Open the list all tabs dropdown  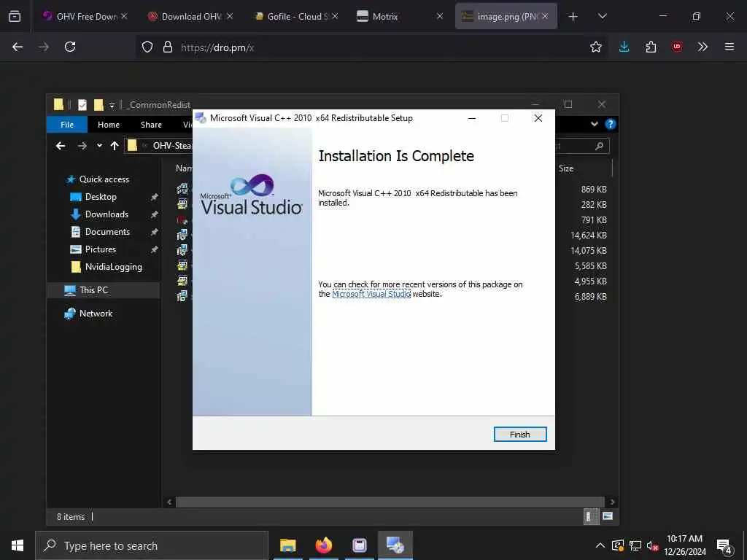(x=602, y=16)
